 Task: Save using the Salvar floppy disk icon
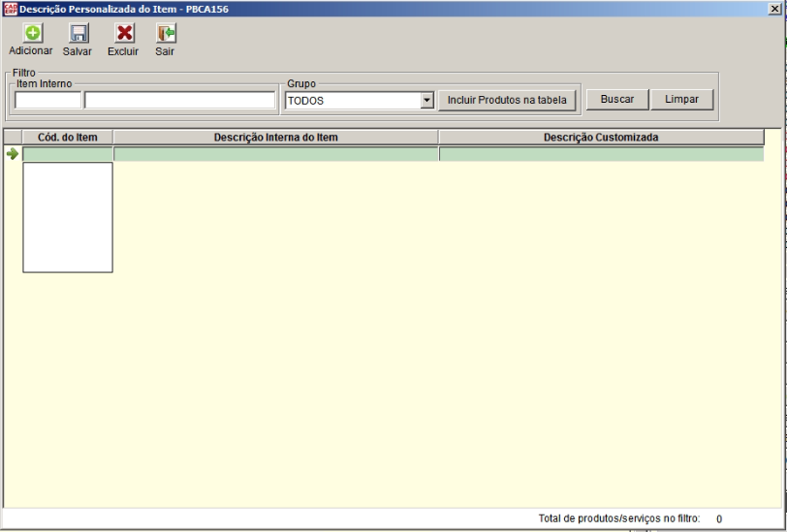click(x=79, y=33)
